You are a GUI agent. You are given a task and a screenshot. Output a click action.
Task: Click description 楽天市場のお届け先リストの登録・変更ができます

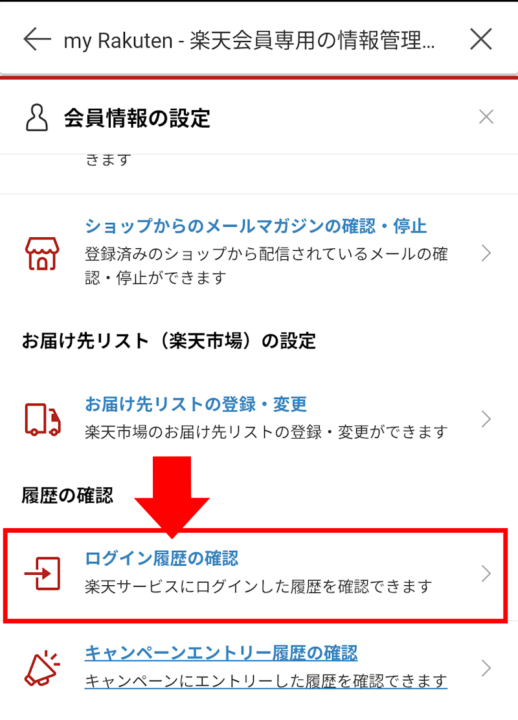click(266, 432)
